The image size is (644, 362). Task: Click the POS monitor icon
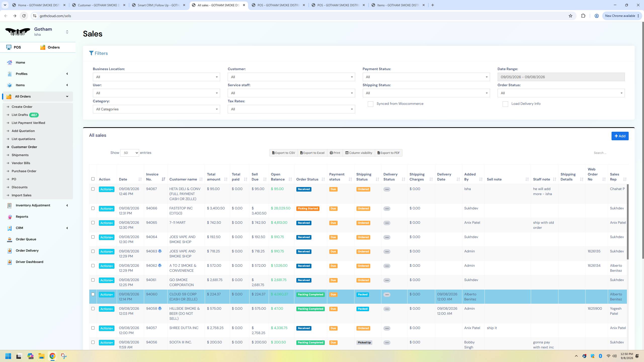point(9,47)
